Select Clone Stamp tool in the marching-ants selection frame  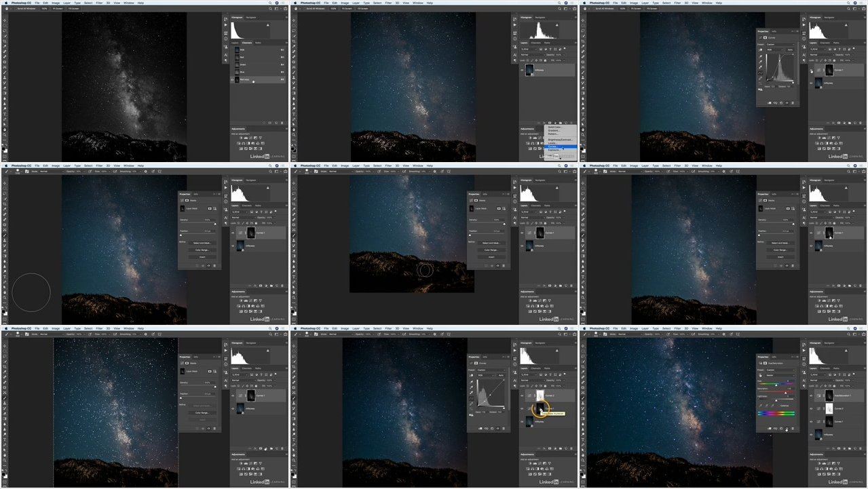coord(5,403)
